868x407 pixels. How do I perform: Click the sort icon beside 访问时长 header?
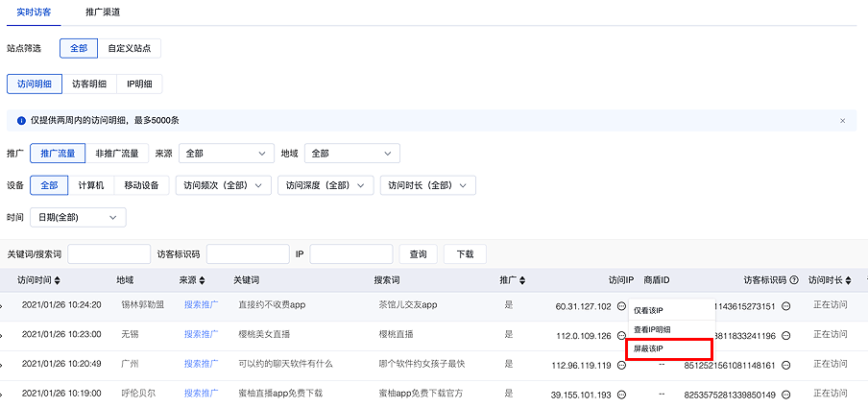(x=848, y=281)
